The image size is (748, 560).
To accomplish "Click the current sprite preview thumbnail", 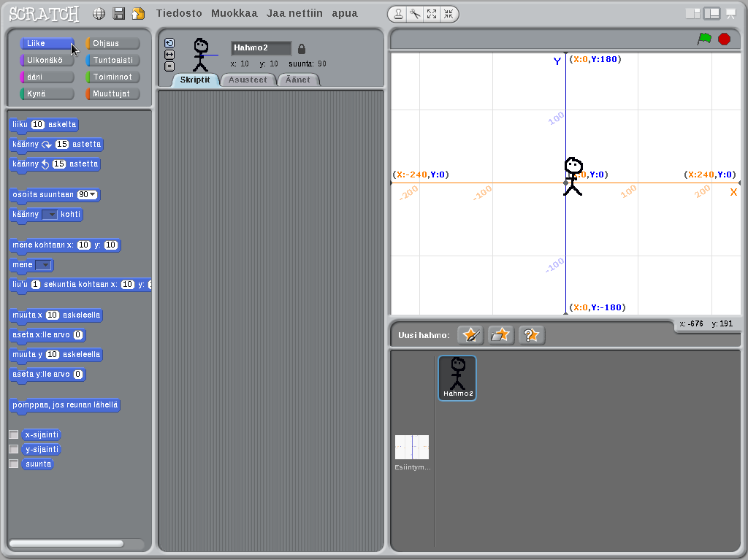I will point(202,55).
